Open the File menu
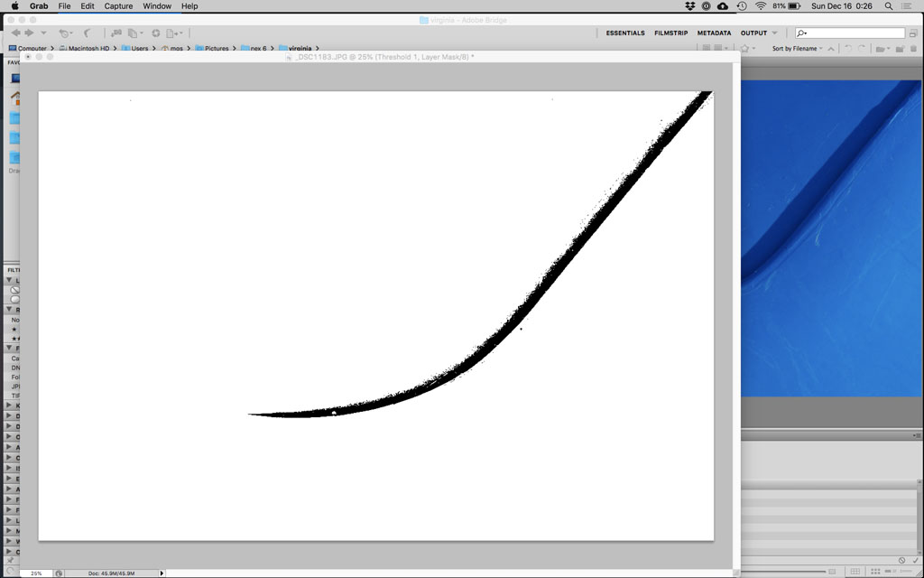Viewport: 924px width, 578px height. click(64, 6)
